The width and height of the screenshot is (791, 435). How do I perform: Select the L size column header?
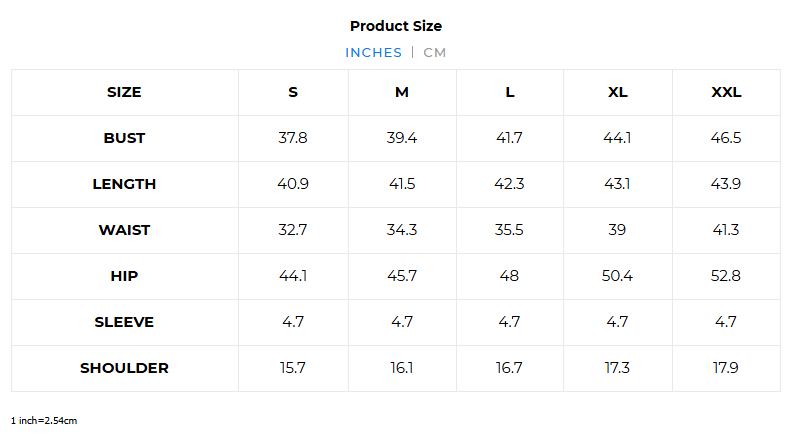tap(510, 92)
